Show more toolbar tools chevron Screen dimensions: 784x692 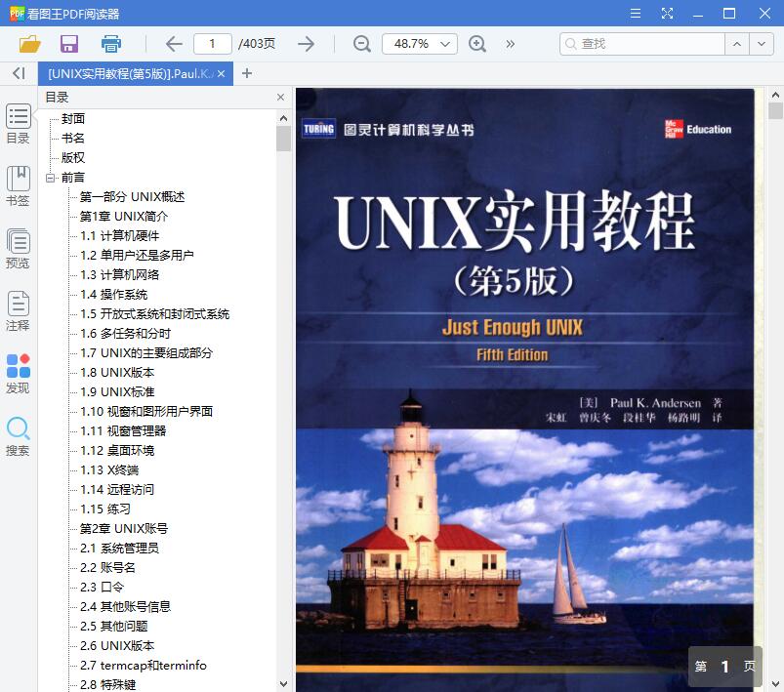510,44
